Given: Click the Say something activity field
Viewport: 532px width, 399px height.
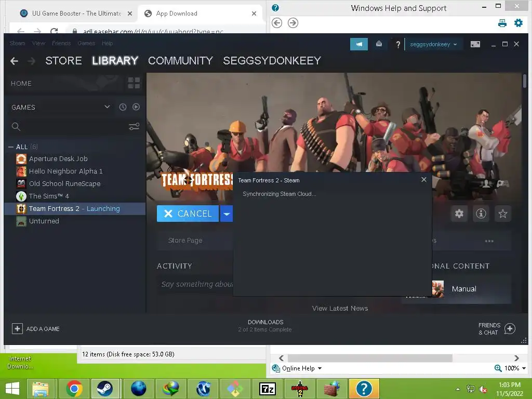Looking at the screenshot, I should (x=196, y=284).
